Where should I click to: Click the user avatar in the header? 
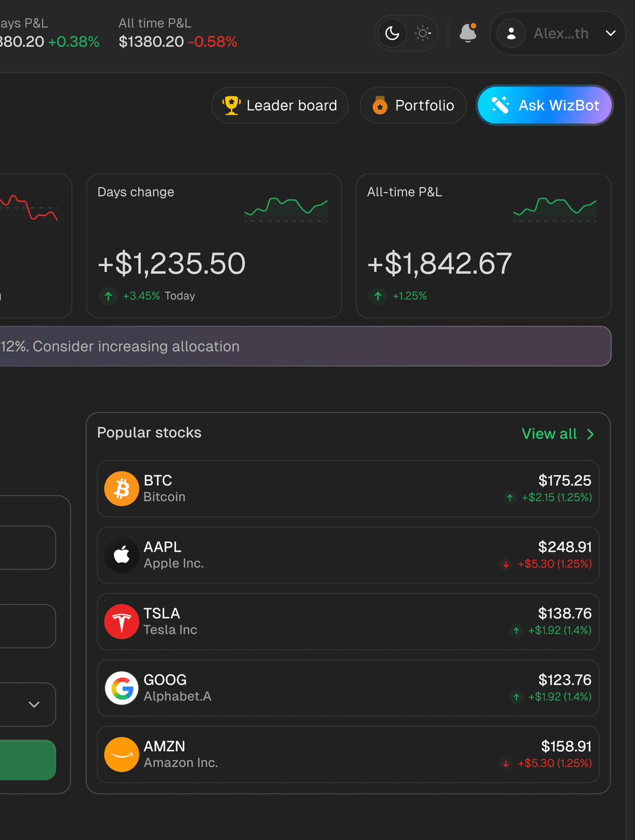511,34
